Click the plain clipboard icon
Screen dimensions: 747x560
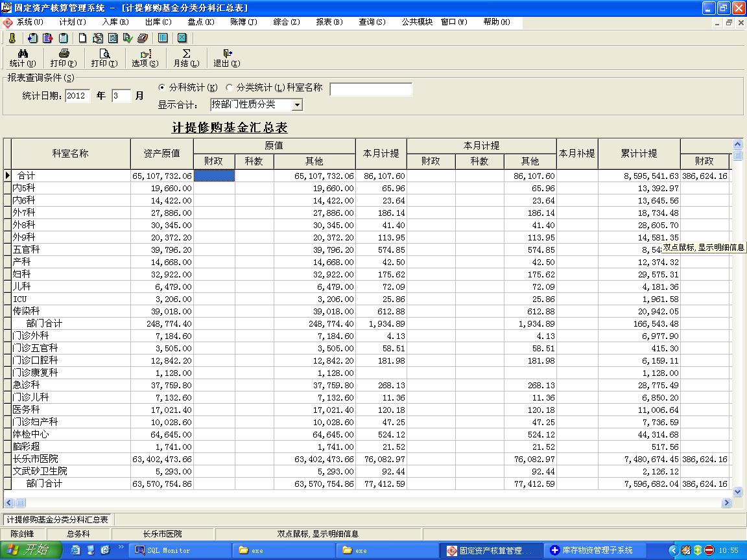point(63,38)
